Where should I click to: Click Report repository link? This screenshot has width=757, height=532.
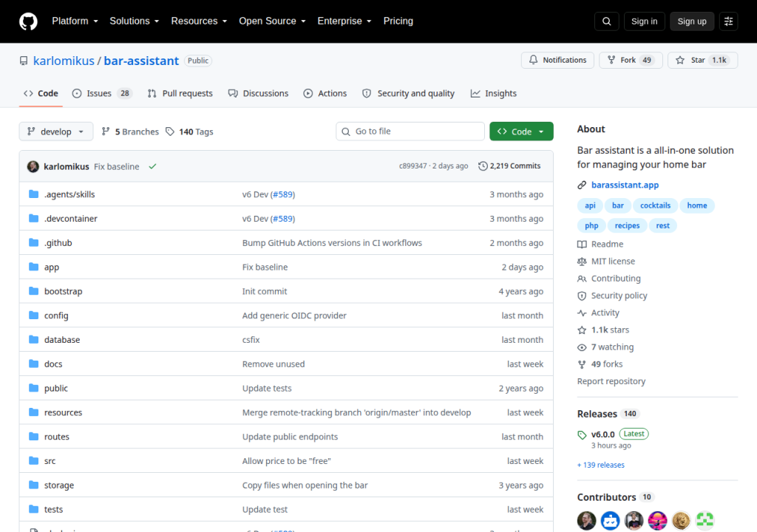611,381
